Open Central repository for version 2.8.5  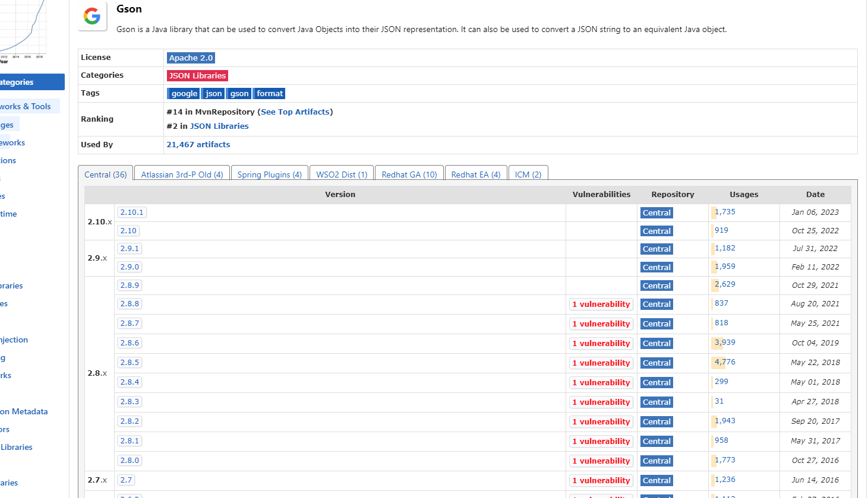click(656, 363)
